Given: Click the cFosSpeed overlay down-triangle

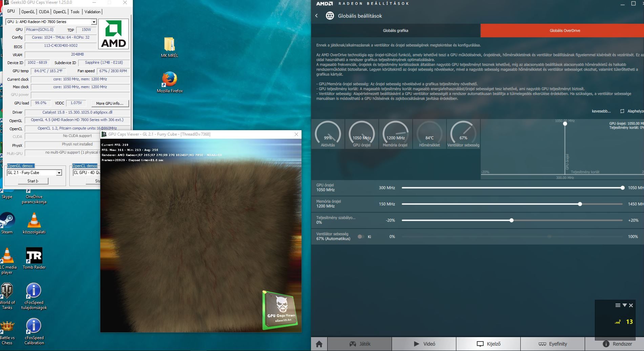Looking at the screenshot, I should [x=625, y=305].
